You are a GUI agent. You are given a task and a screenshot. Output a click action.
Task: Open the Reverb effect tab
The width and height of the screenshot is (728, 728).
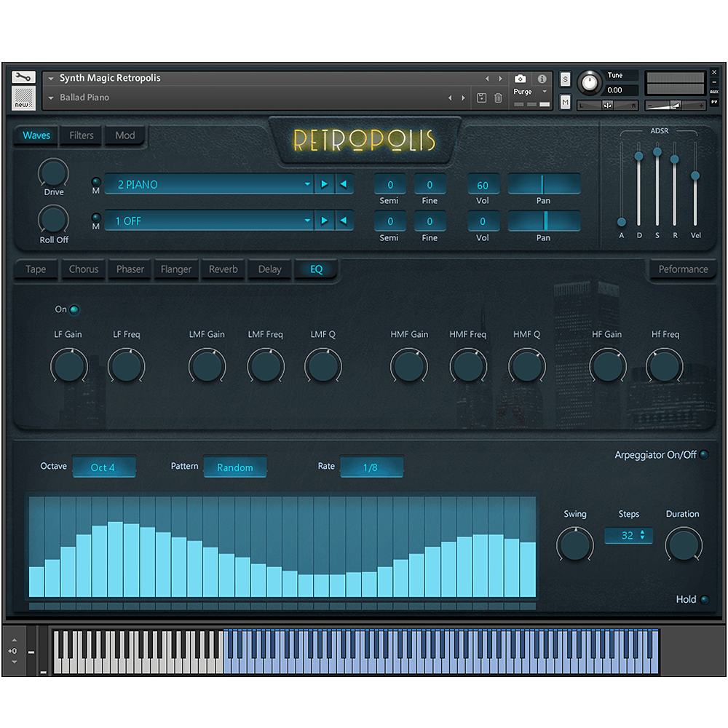[x=223, y=269]
